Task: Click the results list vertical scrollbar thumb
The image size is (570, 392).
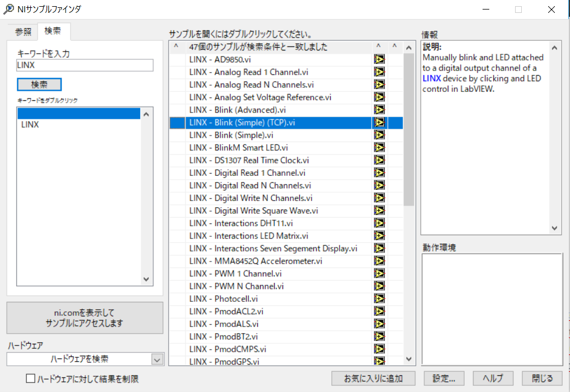Action: coord(409,130)
